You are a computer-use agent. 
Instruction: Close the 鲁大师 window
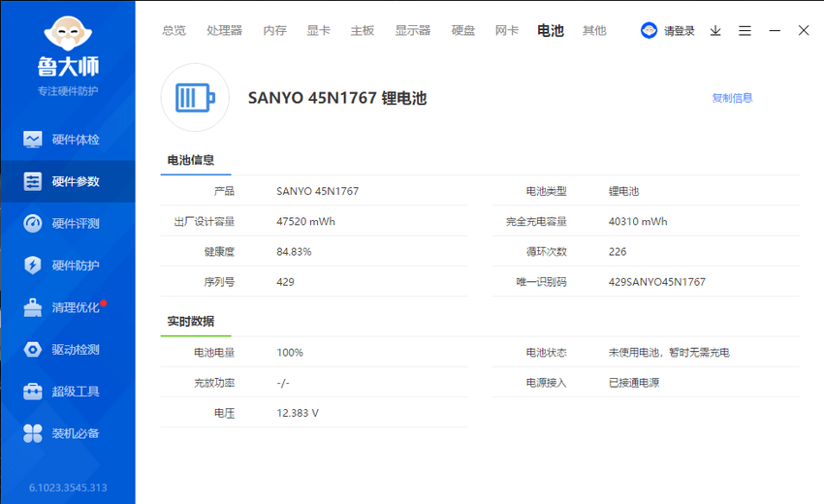[804, 30]
